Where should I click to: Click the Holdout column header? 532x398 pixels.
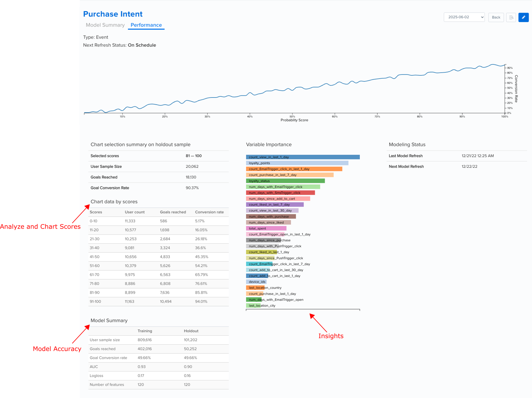click(191, 331)
